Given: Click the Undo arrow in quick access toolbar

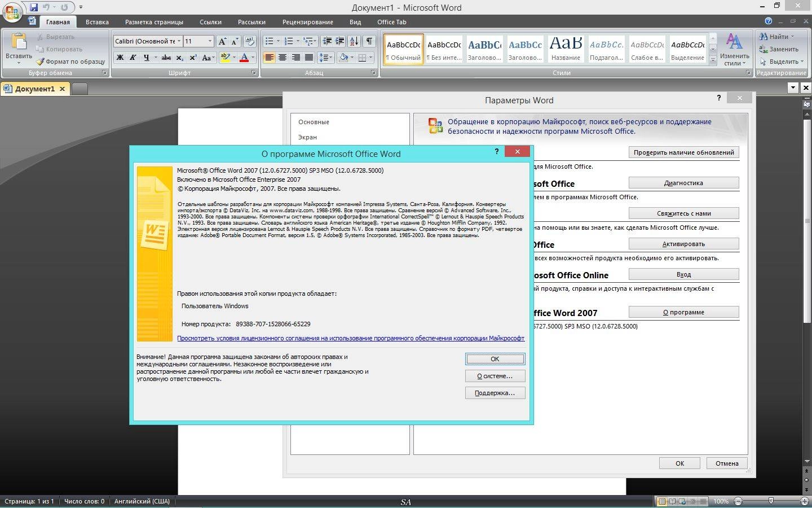Looking at the screenshot, I should (47, 7).
